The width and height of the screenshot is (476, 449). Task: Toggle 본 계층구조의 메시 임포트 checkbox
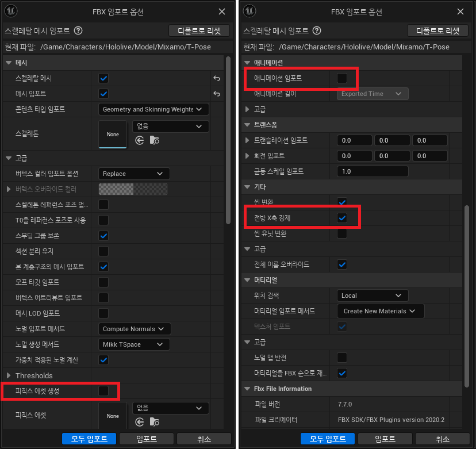(x=103, y=267)
